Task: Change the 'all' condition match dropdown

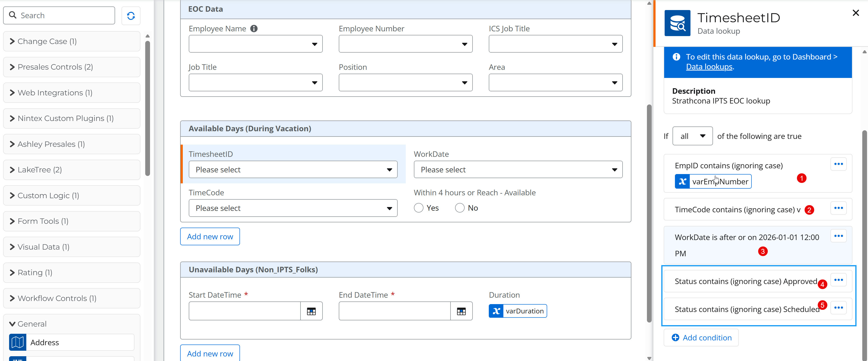Action: coord(692,136)
